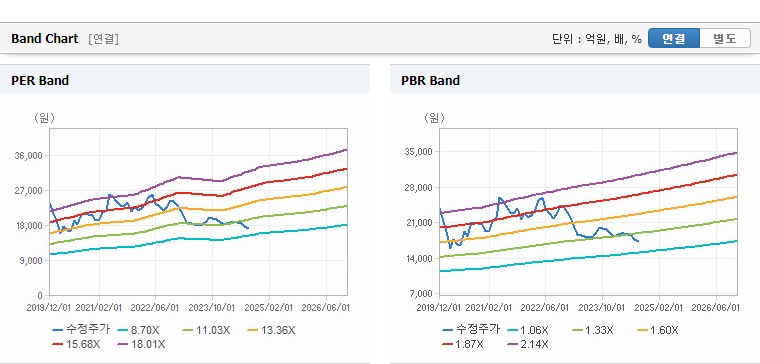760x364 pixels.
Task: Click the Band Chart section title
Action: [x=45, y=39]
